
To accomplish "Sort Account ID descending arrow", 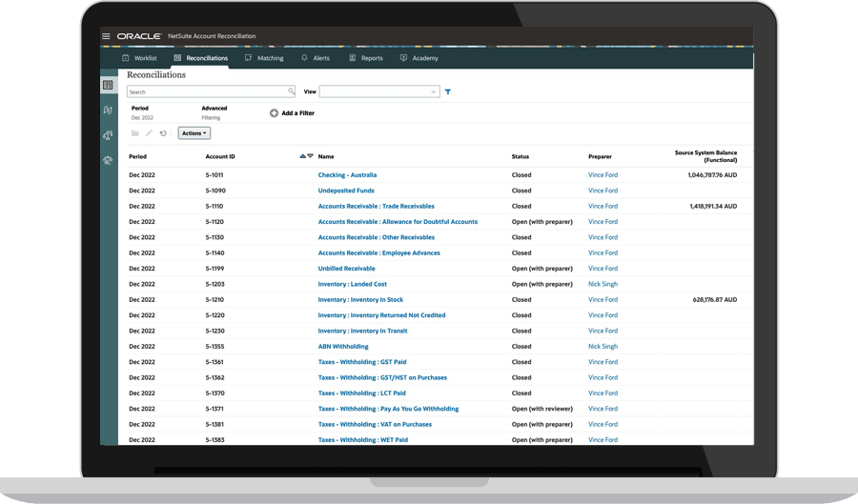I will pyautogui.click(x=310, y=156).
